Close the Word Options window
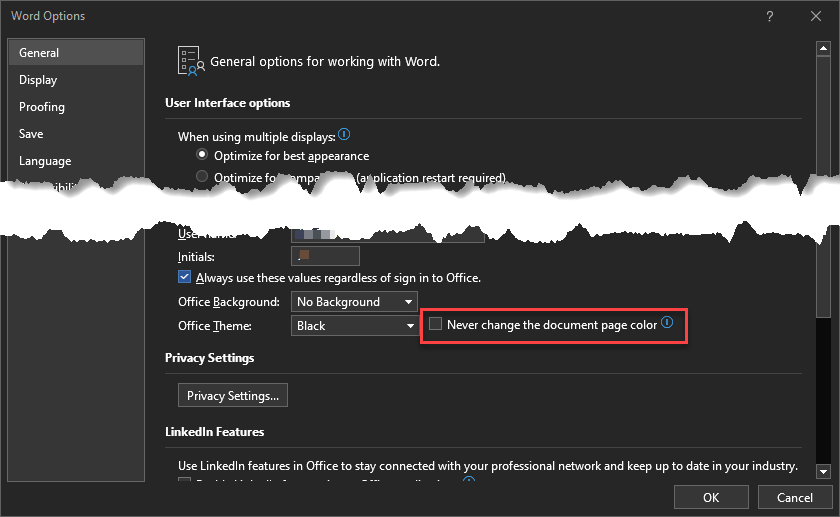Screen dimensions: 840x517 (x=816, y=17)
